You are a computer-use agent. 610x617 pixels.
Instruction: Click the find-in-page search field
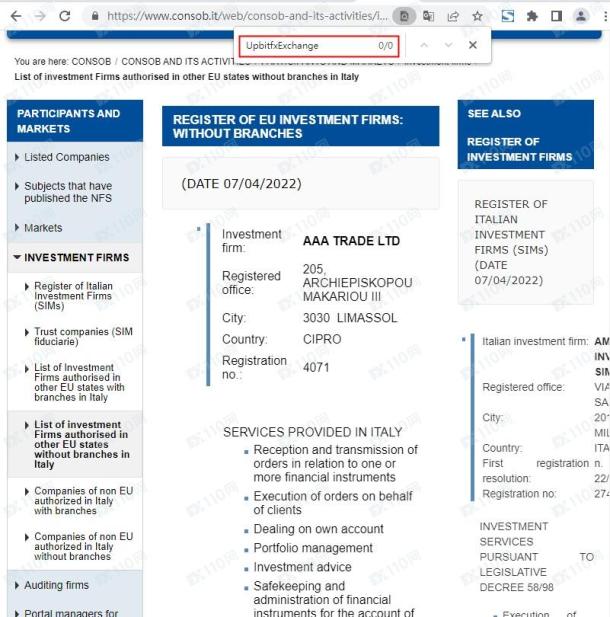pyautogui.click(x=319, y=46)
